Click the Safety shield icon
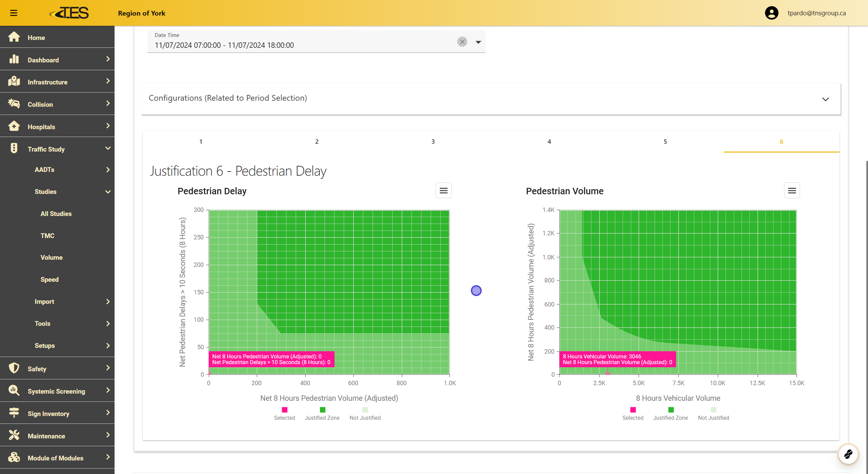This screenshot has width=868, height=474. click(14, 368)
